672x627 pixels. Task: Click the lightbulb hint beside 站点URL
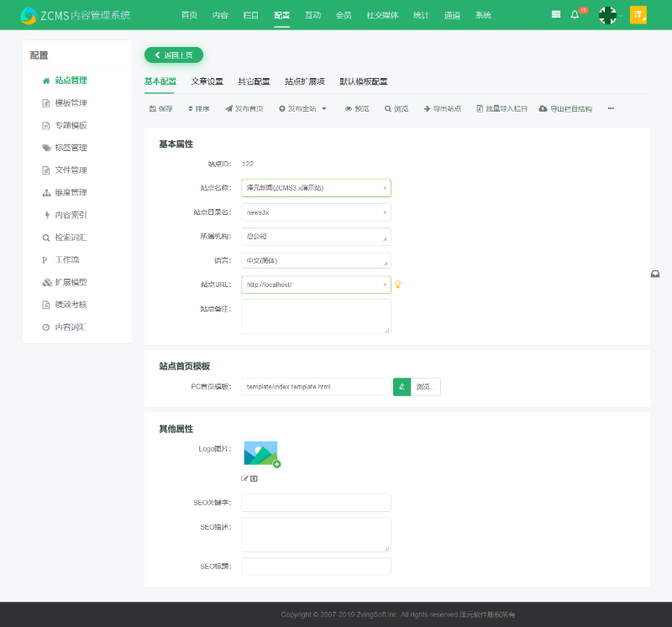[398, 285]
